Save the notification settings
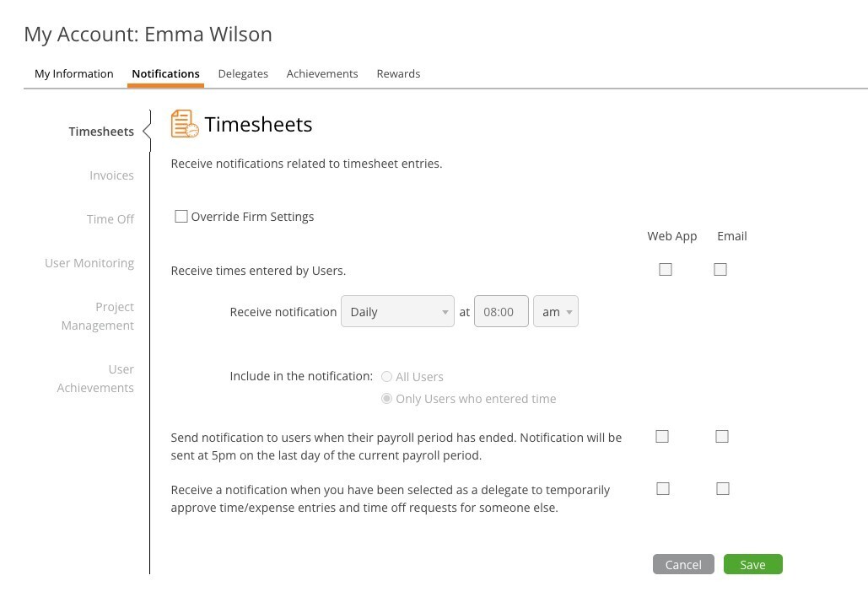 tap(752, 564)
